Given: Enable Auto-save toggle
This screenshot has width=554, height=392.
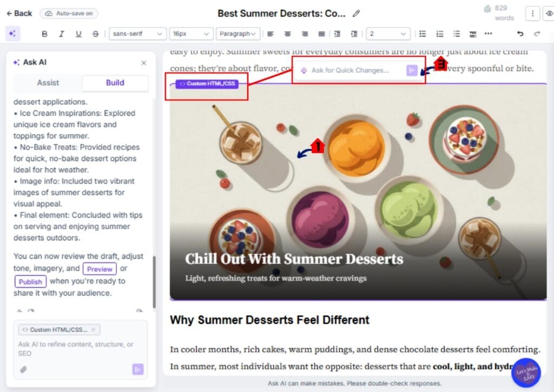Looking at the screenshot, I should point(69,13).
